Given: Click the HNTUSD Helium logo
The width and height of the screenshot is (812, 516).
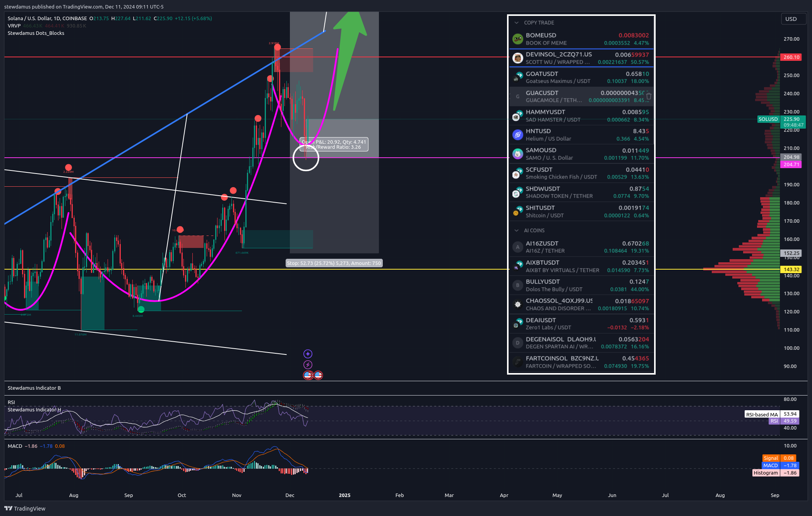Looking at the screenshot, I should click(517, 135).
